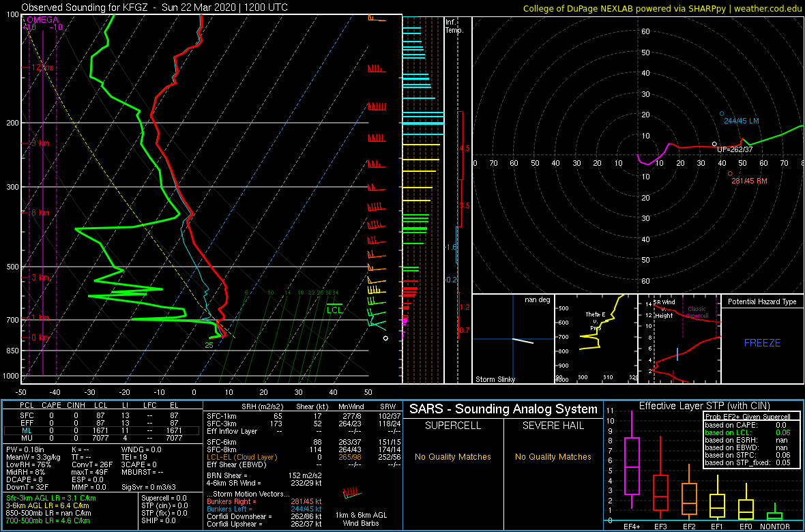Click the Effective Layer STP (with CIN) title
This screenshot has height=532, width=805.
tap(703, 407)
